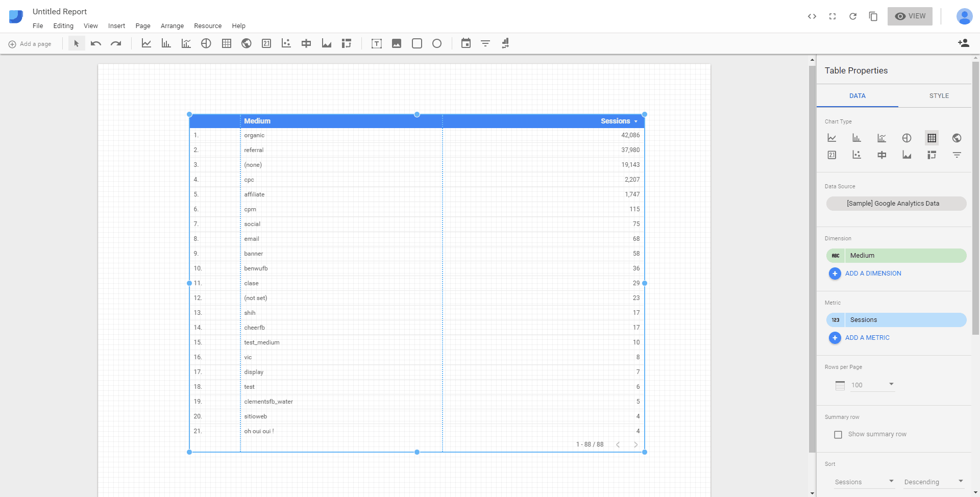Image resolution: width=980 pixels, height=497 pixels.
Task: Open the Sessions sort field dropdown
Action: pyautogui.click(x=864, y=482)
